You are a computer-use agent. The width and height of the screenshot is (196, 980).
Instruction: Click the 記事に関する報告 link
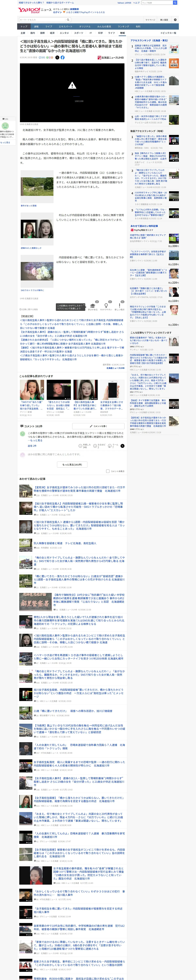coord(29,309)
